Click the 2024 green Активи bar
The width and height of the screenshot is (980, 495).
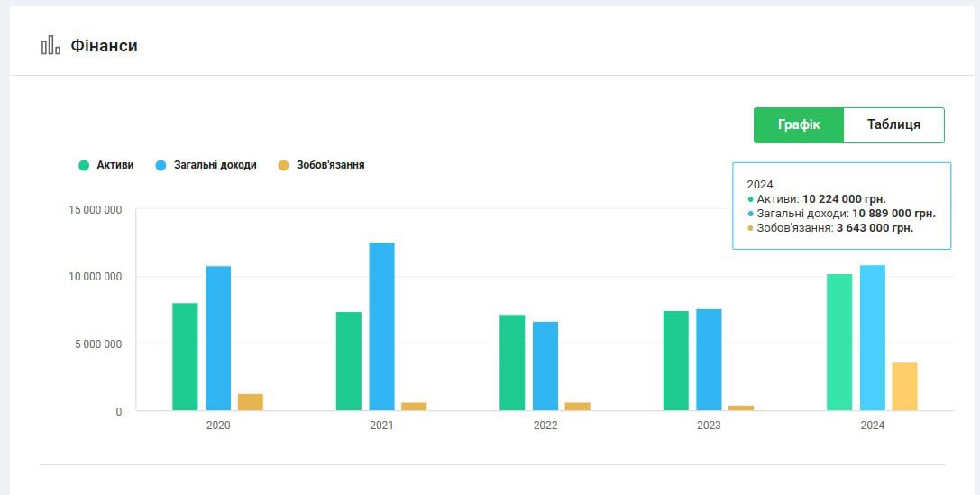pos(839,343)
